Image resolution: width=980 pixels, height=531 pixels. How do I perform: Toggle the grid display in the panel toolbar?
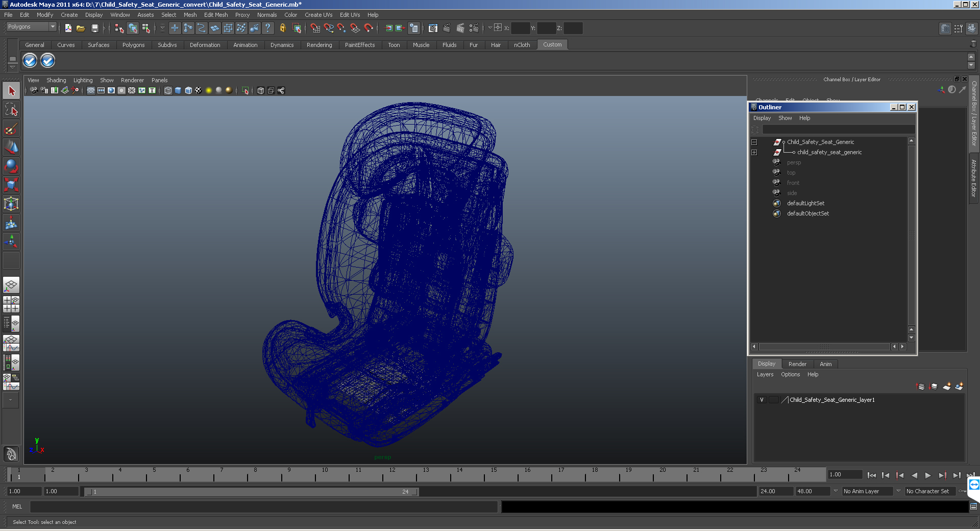coord(91,90)
